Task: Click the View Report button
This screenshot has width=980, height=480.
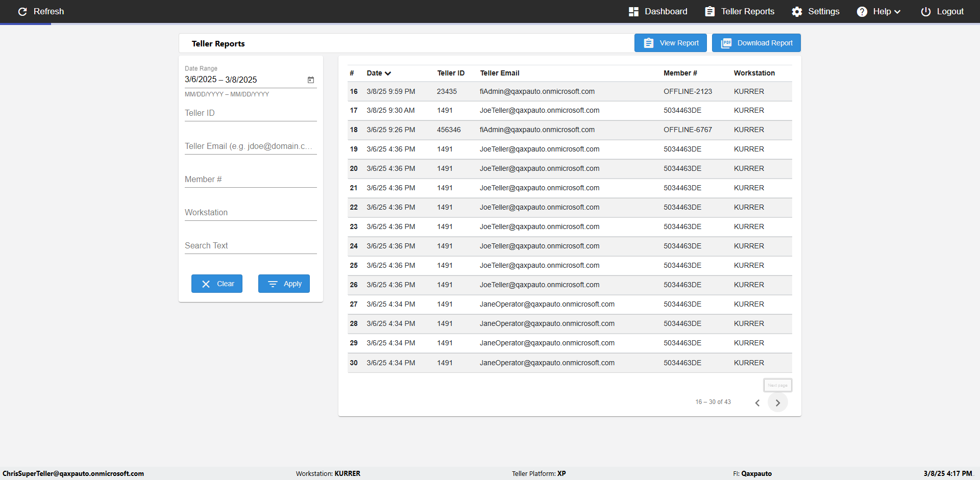Action: pos(671,43)
